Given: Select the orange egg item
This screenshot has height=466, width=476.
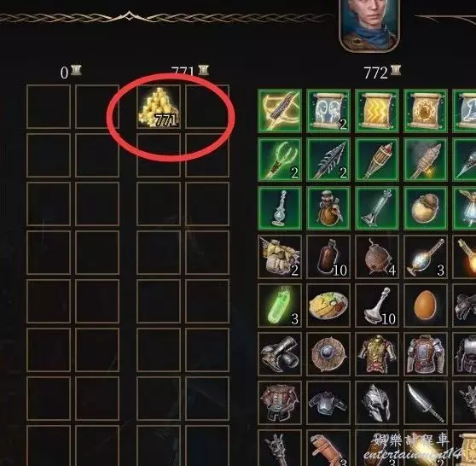Looking at the screenshot, I should [426, 306].
